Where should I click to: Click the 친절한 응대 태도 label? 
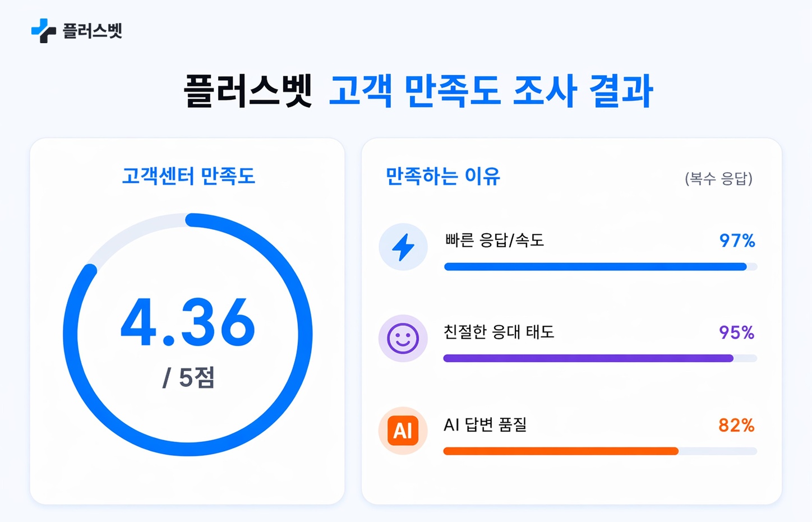pos(499,332)
